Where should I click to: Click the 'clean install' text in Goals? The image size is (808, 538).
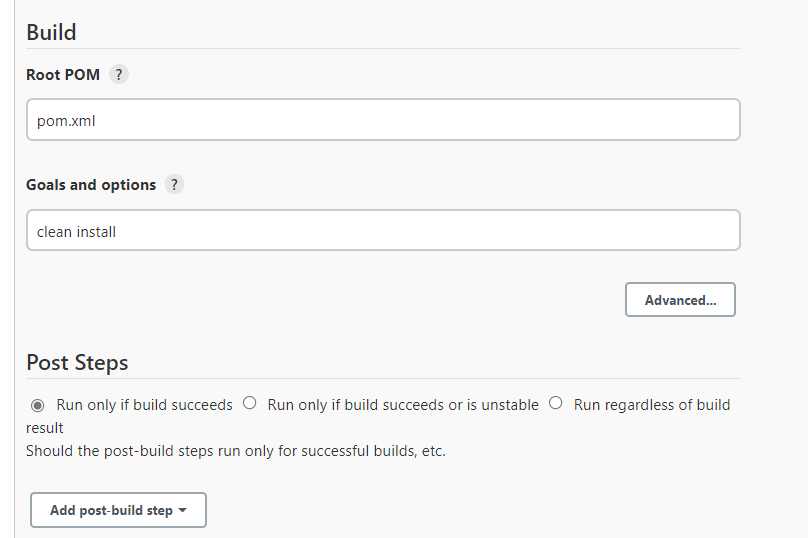(77, 232)
